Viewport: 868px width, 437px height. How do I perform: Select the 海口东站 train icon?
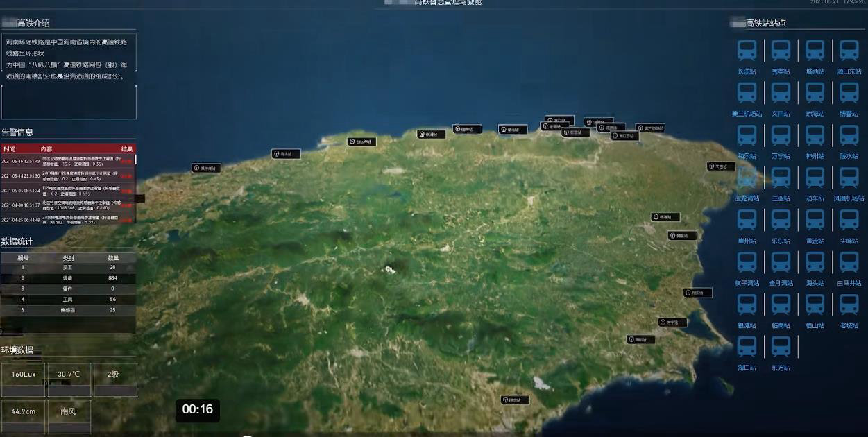pyautogui.click(x=849, y=51)
